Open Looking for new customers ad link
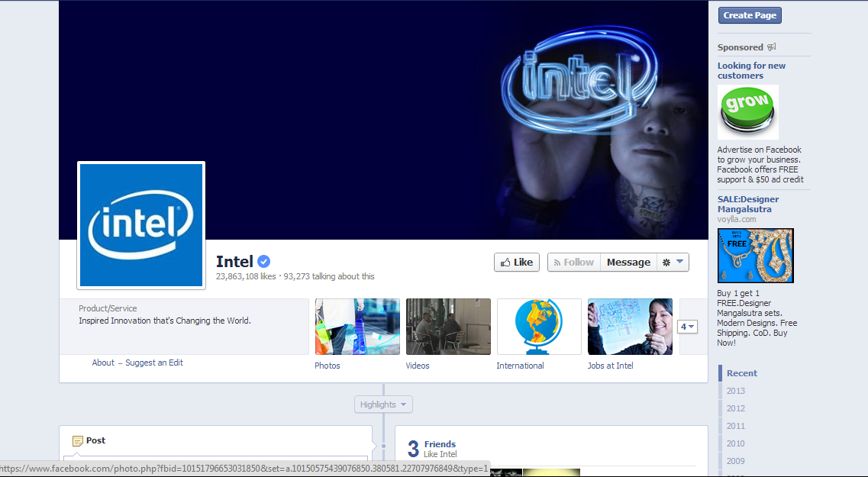Image resolution: width=868 pixels, height=477 pixels. coord(751,71)
